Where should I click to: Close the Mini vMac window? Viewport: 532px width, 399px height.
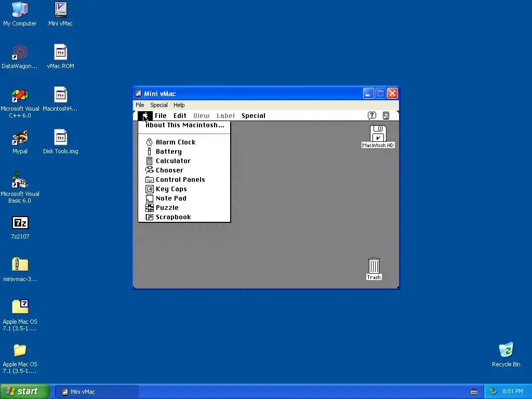(393, 94)
